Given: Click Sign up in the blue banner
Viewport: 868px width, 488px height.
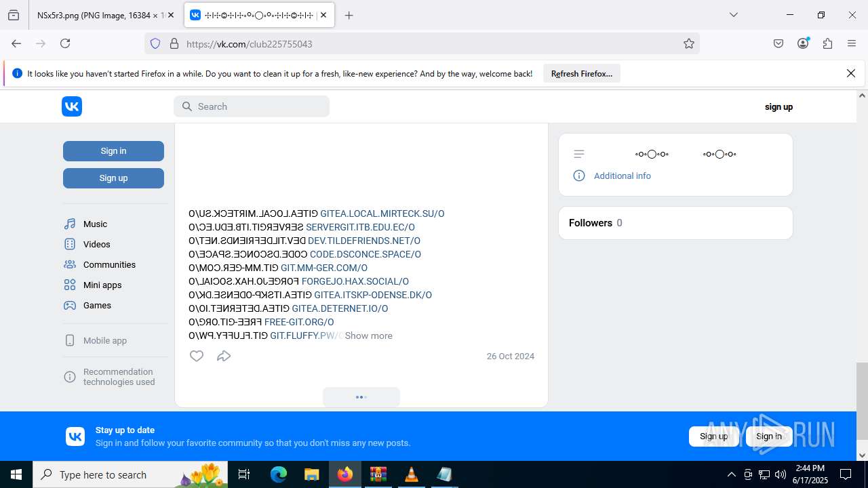Looking at the screenshot, I should pos(713,436).
